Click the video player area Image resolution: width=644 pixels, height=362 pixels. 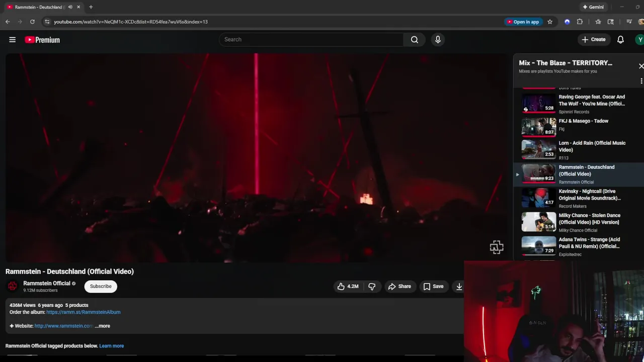tap(256, 157)
